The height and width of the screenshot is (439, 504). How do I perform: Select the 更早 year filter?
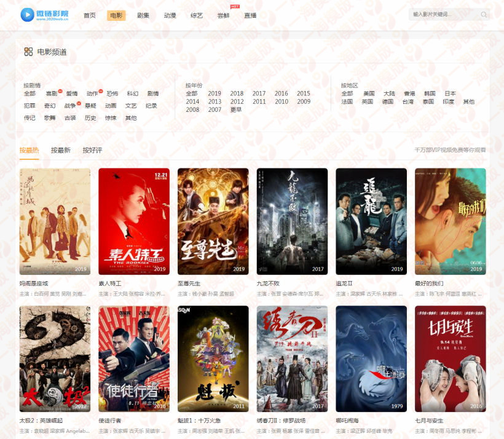236,109
